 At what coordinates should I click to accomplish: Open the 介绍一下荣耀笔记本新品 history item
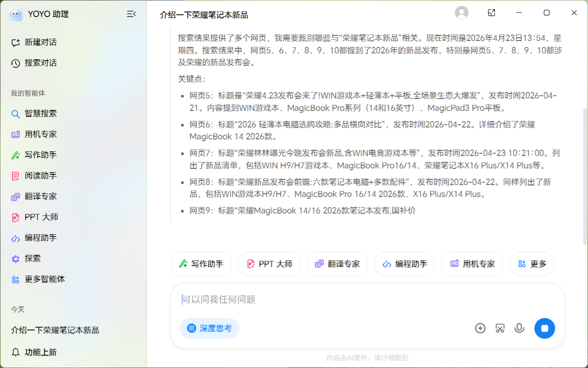pos(55,330)
